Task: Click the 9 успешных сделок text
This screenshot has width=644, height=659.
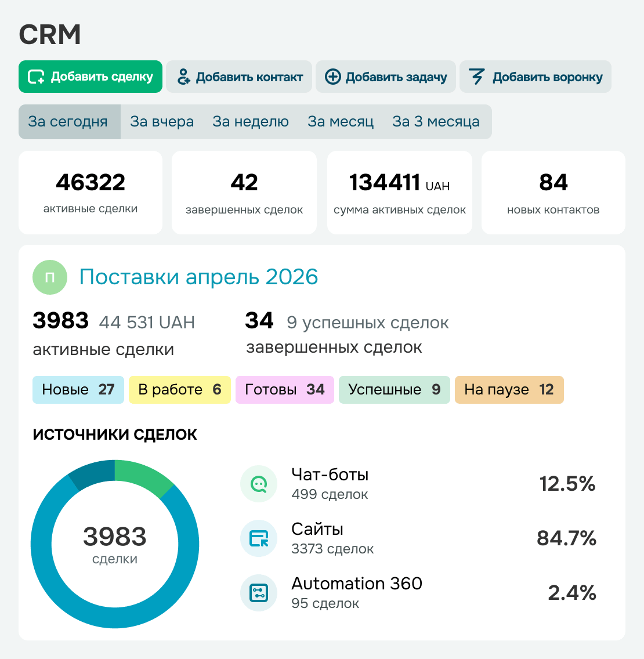Action: pyautogui.click(x=368, y=323)
